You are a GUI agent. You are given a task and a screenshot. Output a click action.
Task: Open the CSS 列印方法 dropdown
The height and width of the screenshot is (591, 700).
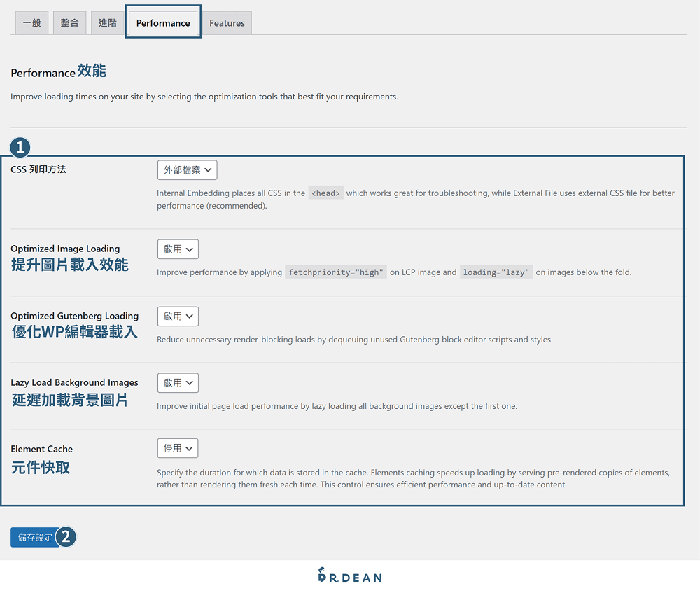coord(187,169)
